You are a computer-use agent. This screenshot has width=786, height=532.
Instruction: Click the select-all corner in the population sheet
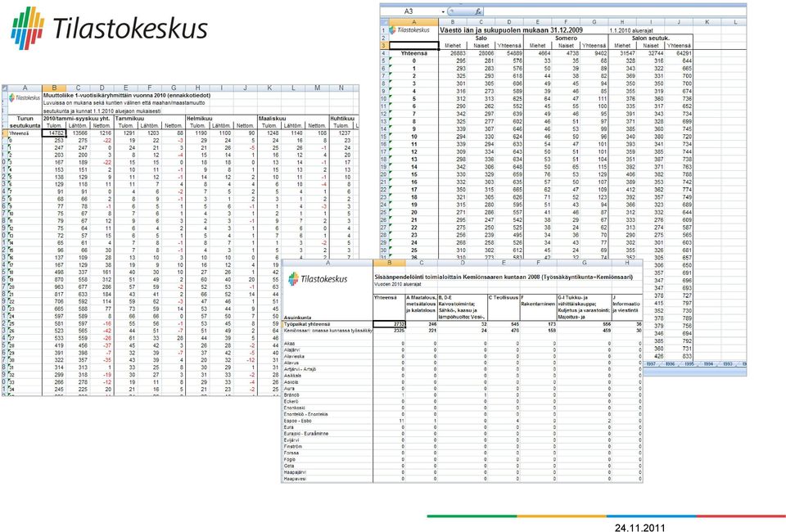coord(384,22)
